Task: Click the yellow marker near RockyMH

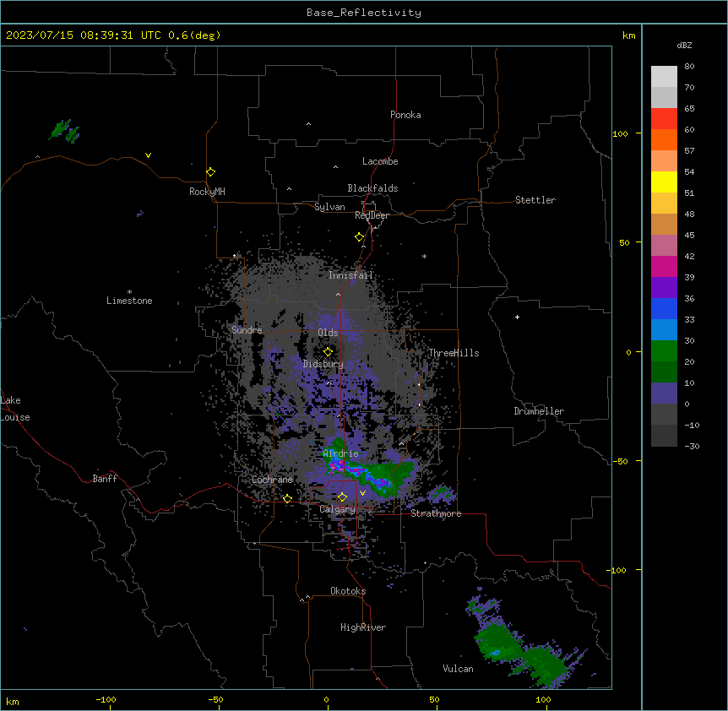Action: [210, 172]
